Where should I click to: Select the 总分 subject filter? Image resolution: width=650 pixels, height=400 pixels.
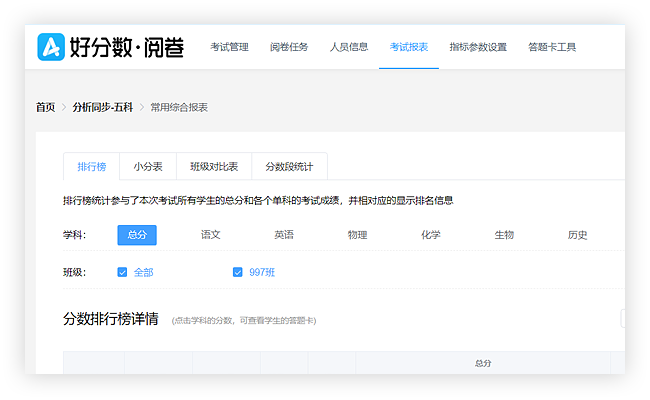pyautogui.click(x=137, y=235)
